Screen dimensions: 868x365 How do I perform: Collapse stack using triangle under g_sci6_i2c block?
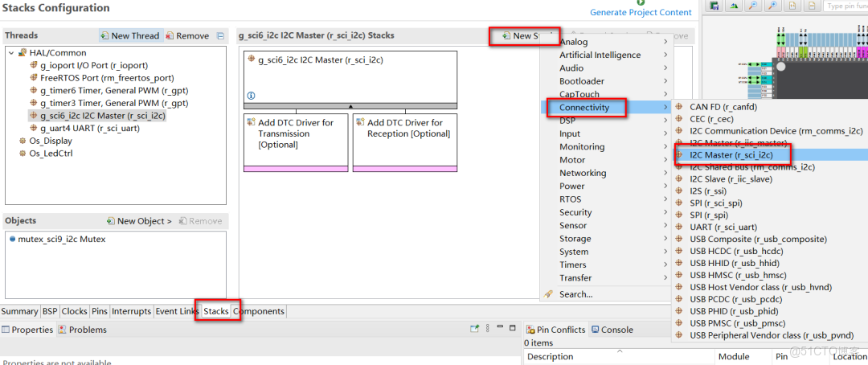point(350,106)
